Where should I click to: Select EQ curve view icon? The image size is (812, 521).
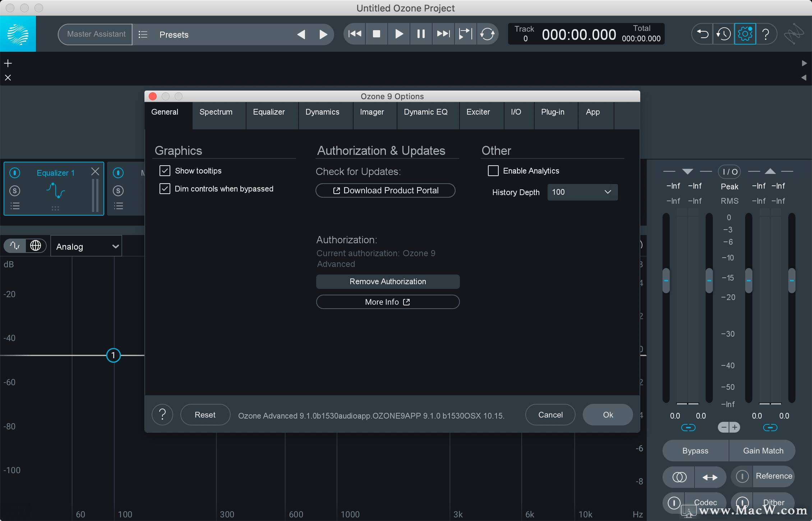(x=15, y=246)
